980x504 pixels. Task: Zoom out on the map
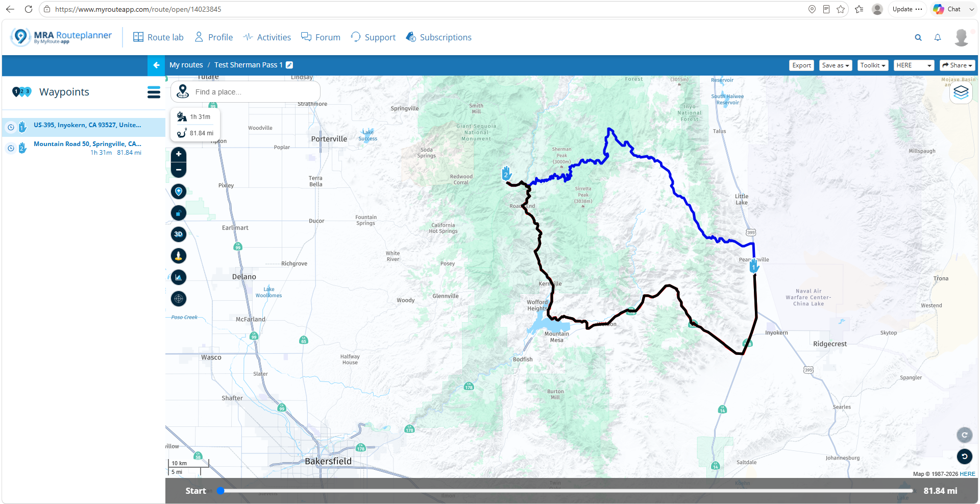coord(178,170)
